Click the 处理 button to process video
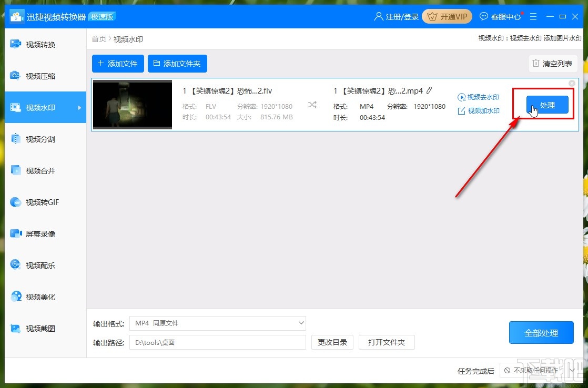588x388 pixels. click(x=547, y=105)
